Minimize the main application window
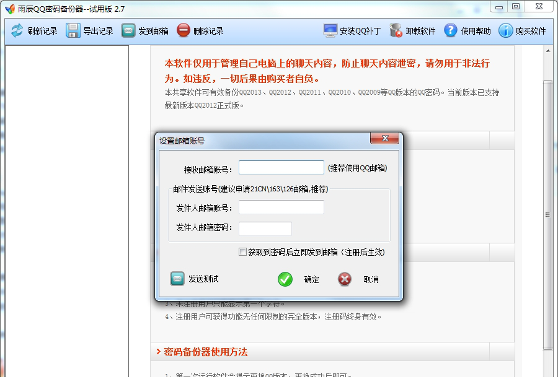The image size is (558, 392). (499, 7)
